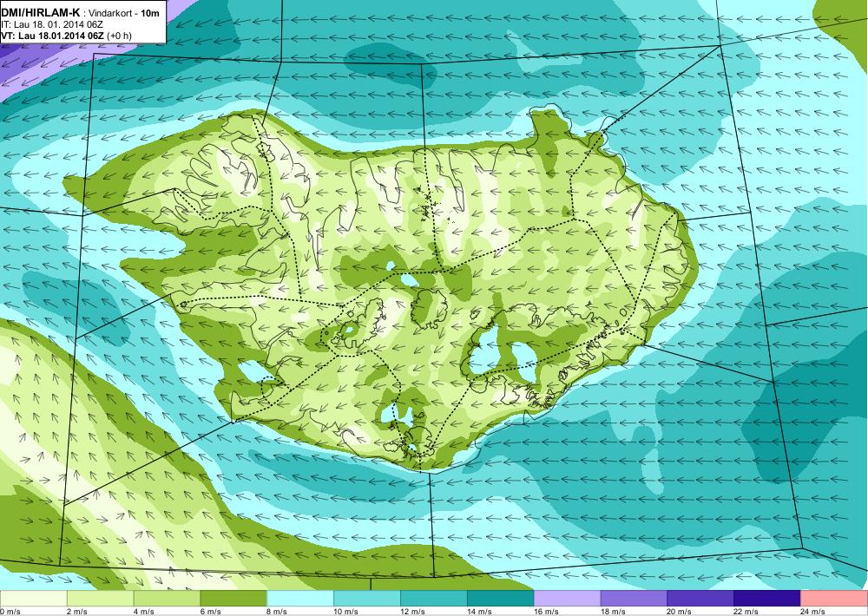Click the 'Vindarkort - 10m' header text
The height and width of the screenshot is (616, 868).
[123, 13]
